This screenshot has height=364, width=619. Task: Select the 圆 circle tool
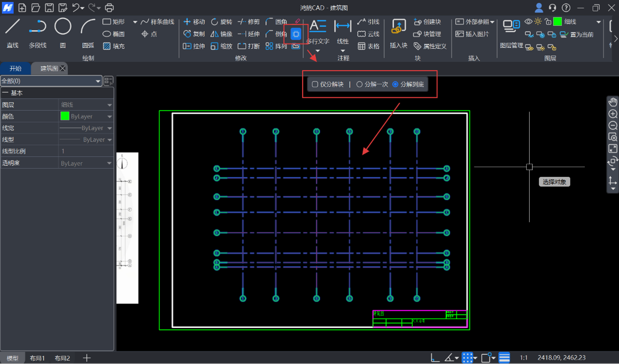[x=62, y=32]
